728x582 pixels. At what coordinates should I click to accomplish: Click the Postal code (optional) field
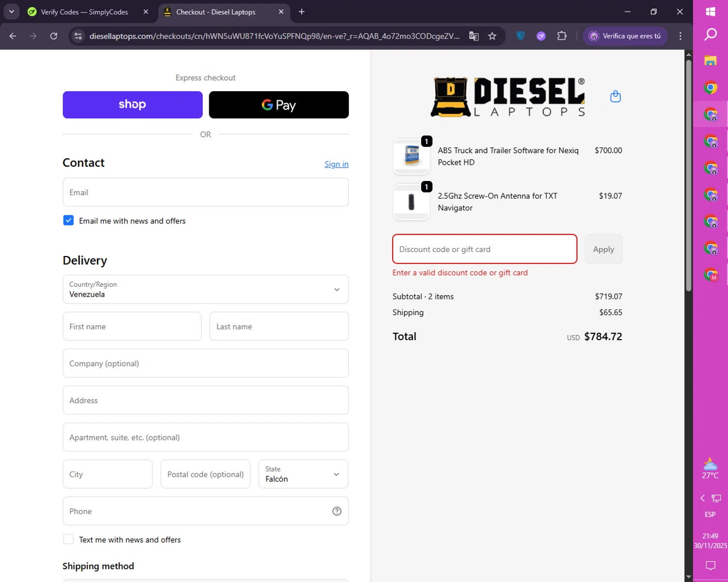click(206, 474)
